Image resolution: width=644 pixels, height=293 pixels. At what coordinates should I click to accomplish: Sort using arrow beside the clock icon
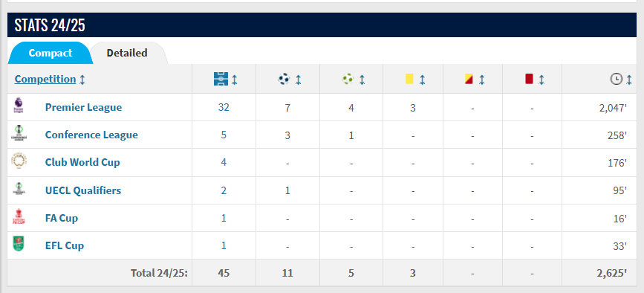point(629,80)
